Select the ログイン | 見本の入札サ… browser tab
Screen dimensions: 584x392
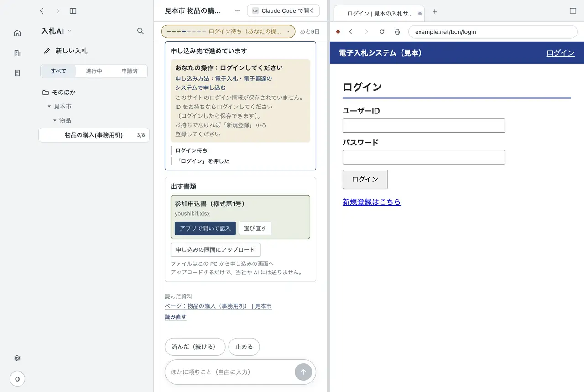[380, 13]
